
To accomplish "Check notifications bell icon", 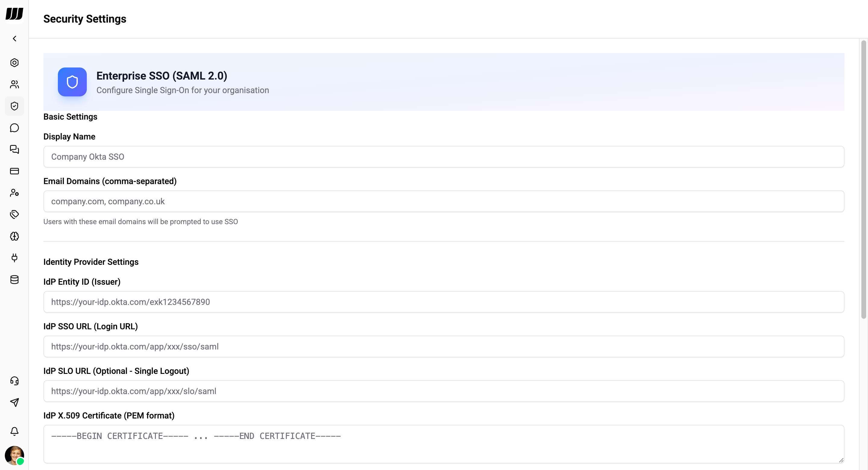I will (x=14, y=431).
